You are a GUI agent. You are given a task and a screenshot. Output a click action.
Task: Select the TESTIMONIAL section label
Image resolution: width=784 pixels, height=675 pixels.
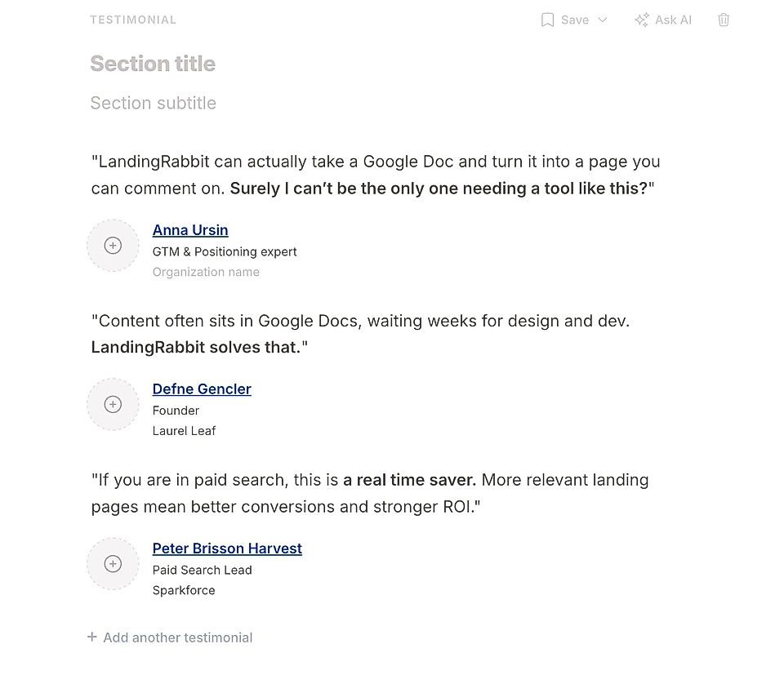click(x=133, y=20)
